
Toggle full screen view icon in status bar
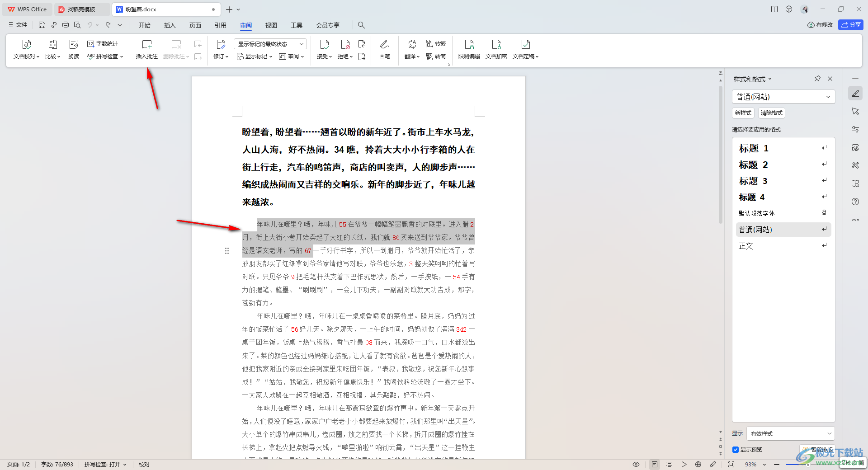pyautogui.click(x=731, y=464)
